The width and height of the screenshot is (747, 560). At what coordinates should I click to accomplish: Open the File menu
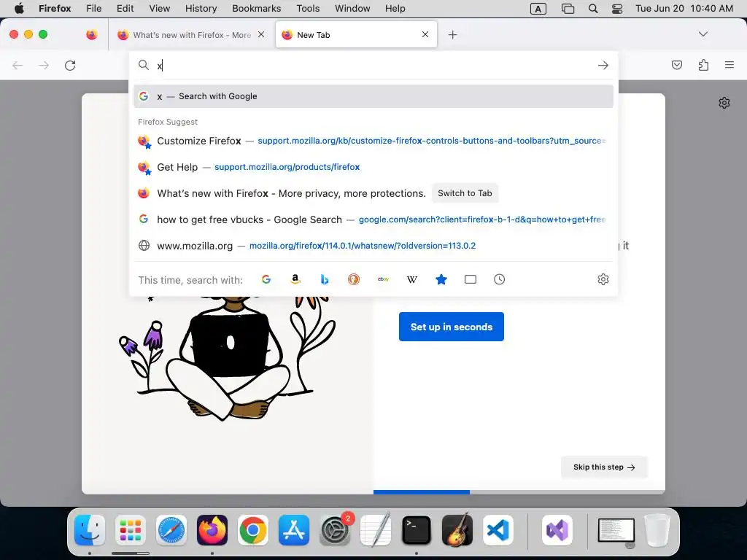point(94,9)
